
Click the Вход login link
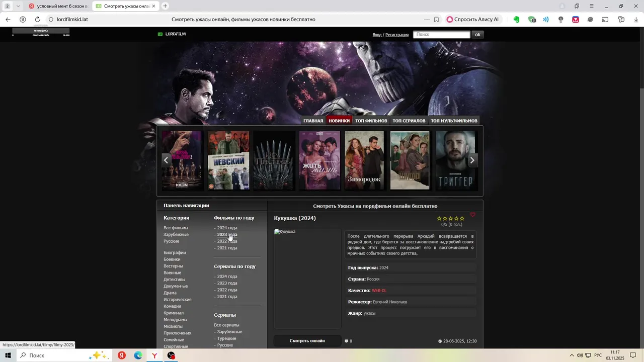pos(377,35)
